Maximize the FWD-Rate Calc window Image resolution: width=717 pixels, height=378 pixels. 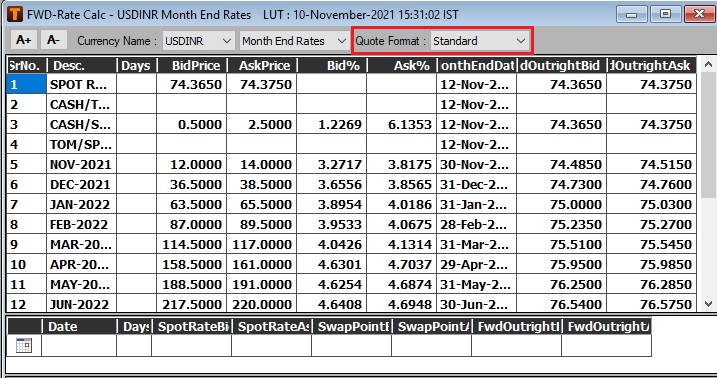665,14
